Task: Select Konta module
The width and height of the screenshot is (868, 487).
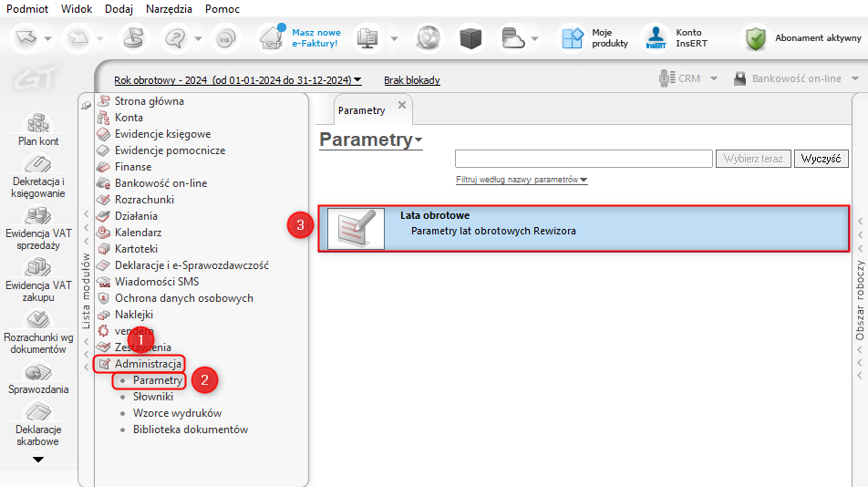Action: 129,118
